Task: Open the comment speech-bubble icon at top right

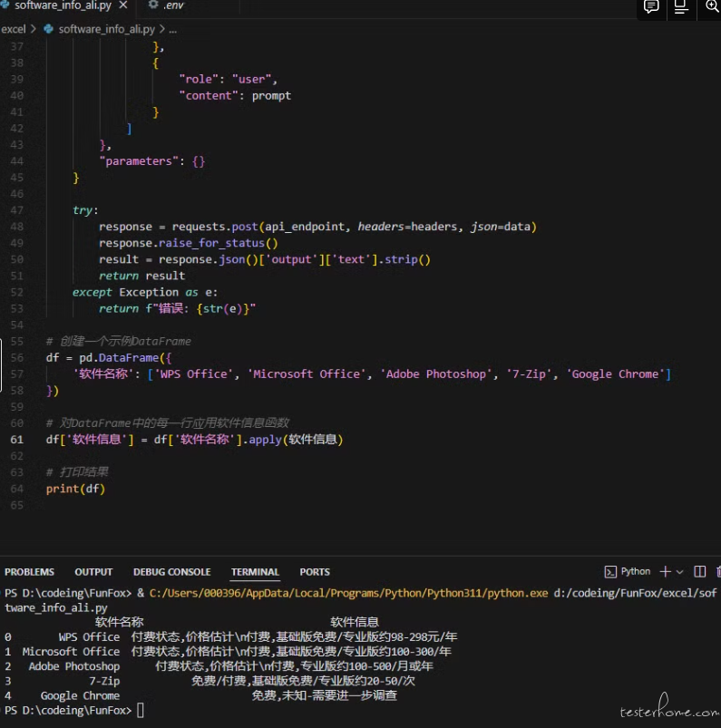Action: tap(651, 6)
